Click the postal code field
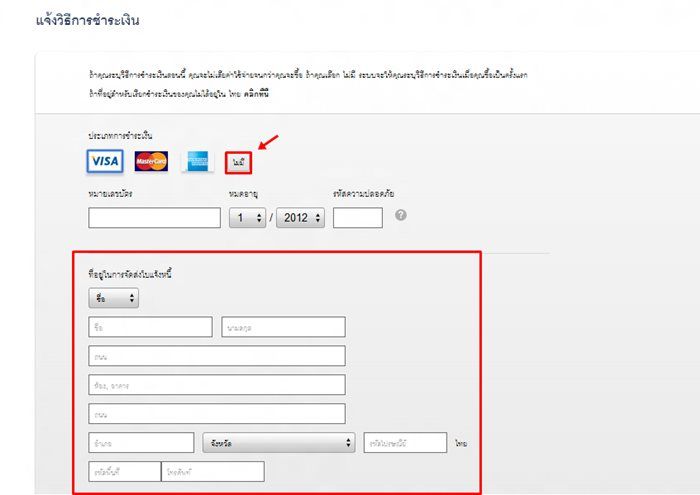The height and width of the screenshot is (495, 700). pyautogui.click(x=405, y=443)
